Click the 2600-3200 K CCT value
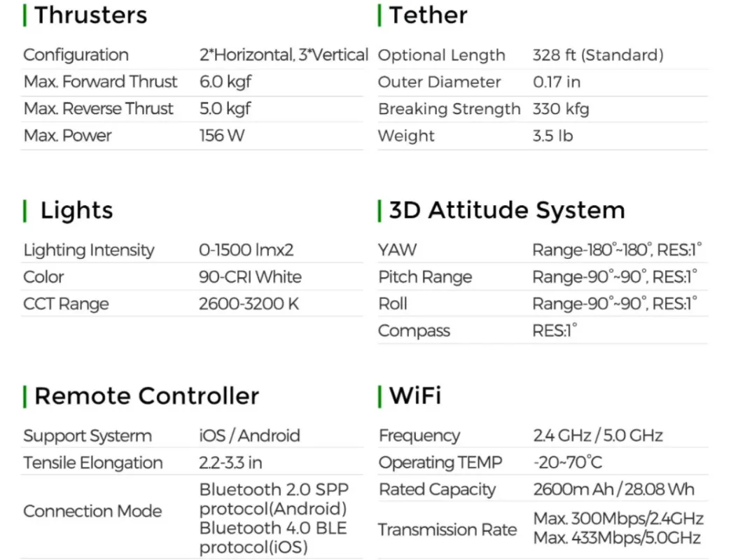The width and height of the screenshot is (738, 560). coord(249,304)
